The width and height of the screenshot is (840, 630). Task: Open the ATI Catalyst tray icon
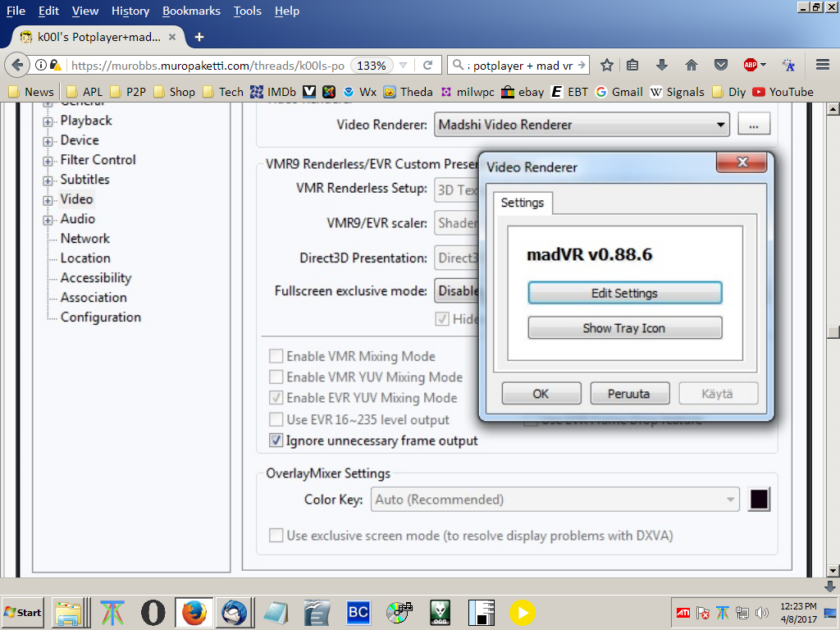click(683, 613)
